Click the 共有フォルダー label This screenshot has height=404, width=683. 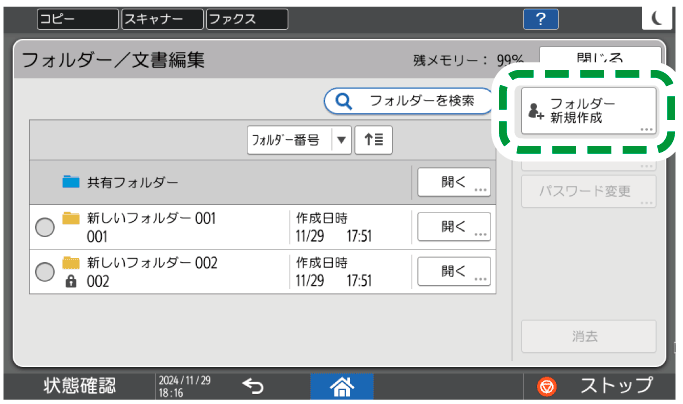(x=132, y=182)
